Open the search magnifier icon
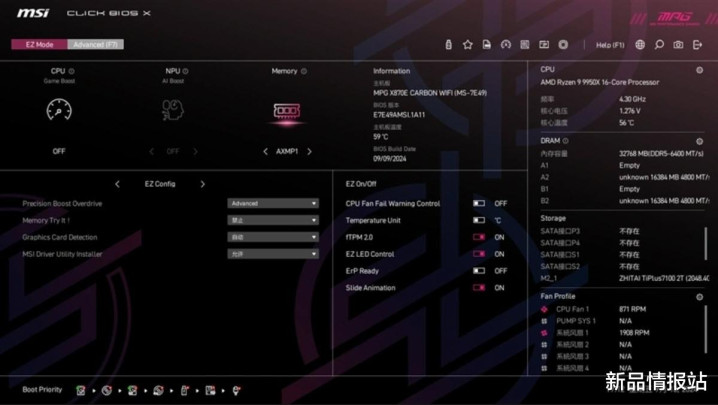The image size is (718, 405). pyautogui.click(x=659, y=44)
